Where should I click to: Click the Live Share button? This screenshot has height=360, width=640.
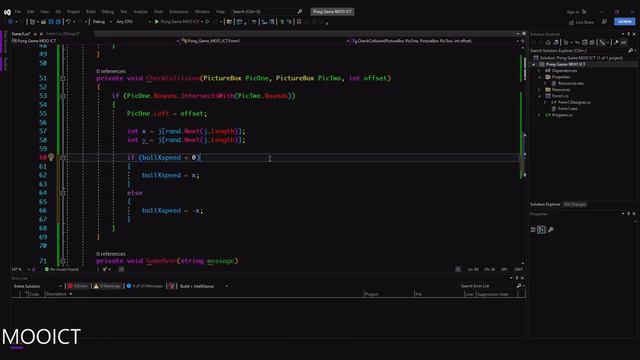click(581, 22)
